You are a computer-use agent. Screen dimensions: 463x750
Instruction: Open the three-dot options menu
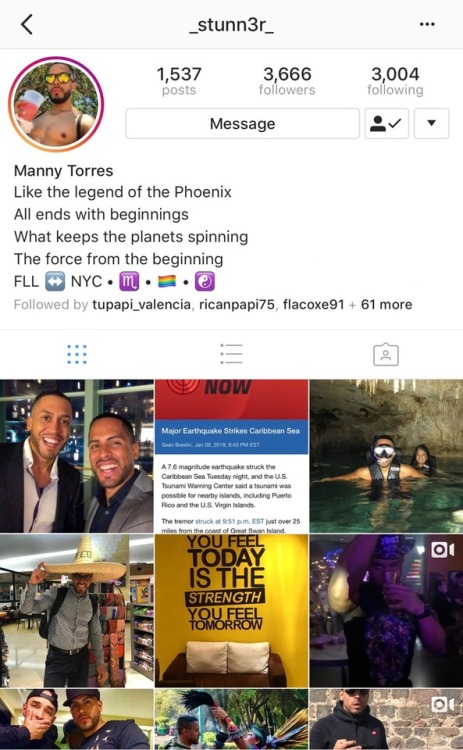pos(427,24)
